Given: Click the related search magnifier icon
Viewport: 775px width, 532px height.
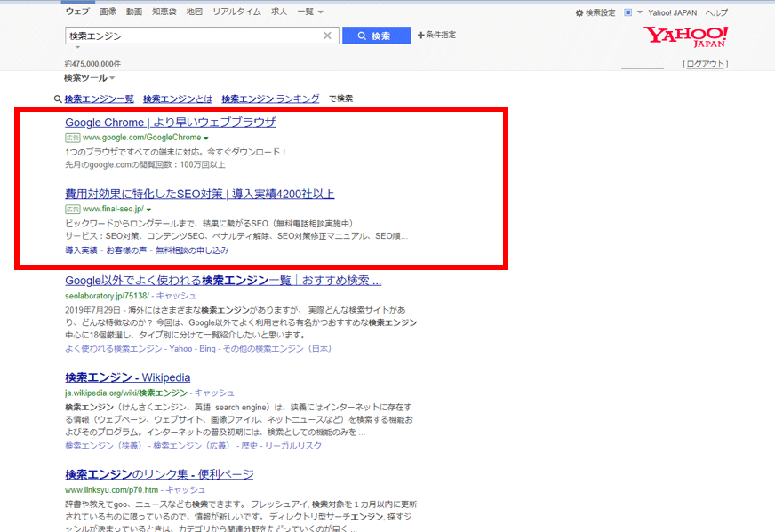Looking at the screenshot, I should [58, 99].
